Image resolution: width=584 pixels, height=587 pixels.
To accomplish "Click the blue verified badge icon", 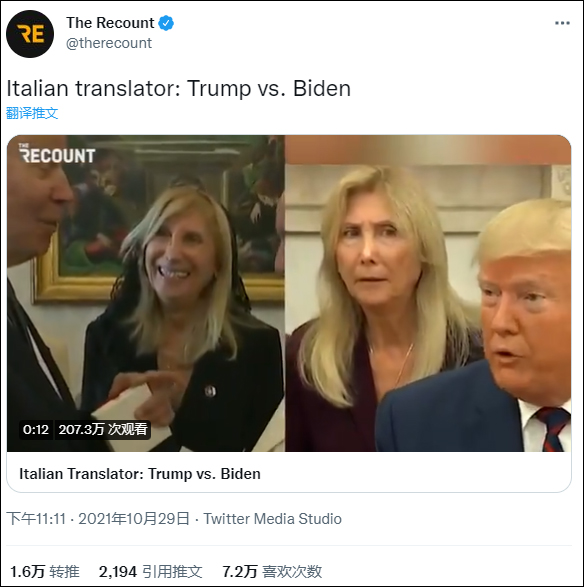I will [166, 23].
